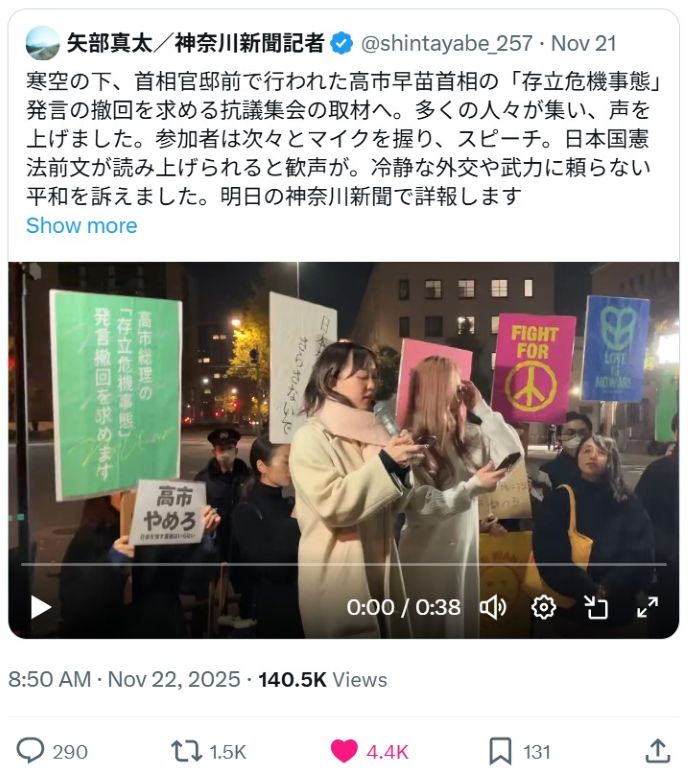Open the picture-in-picture pop-out icon

pyautogui.click(x=596, y=607)
